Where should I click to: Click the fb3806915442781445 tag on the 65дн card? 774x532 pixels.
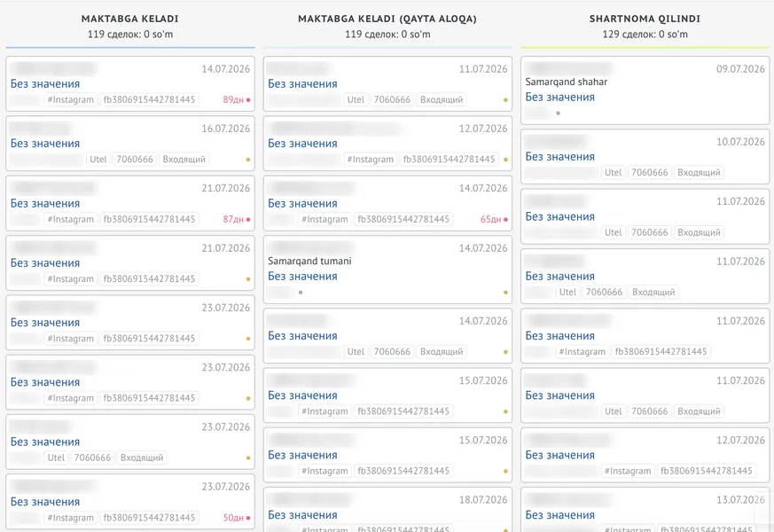[403, 219]
